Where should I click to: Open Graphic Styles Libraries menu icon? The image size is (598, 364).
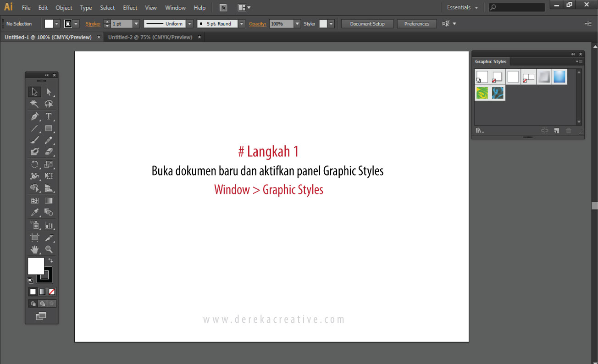[480, 131]
